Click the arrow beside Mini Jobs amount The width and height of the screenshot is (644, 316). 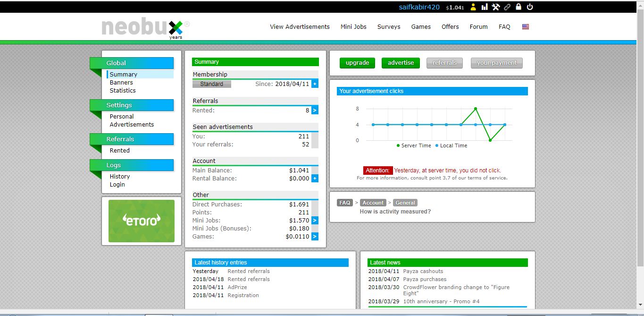click(315, 221)
